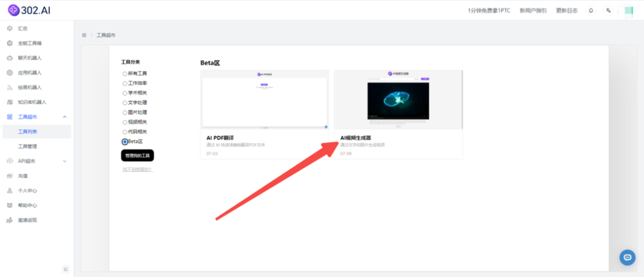The image size is (644, 277).
Task: Open 知识库机器人 via its sidebar icon
Action: 10,102
